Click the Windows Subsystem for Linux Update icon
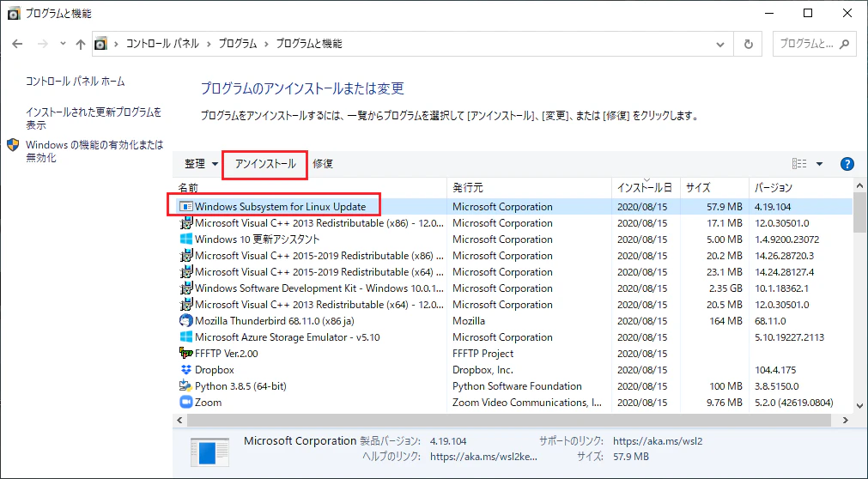Viewport: 868px width, 479px height. click(186, 207)
